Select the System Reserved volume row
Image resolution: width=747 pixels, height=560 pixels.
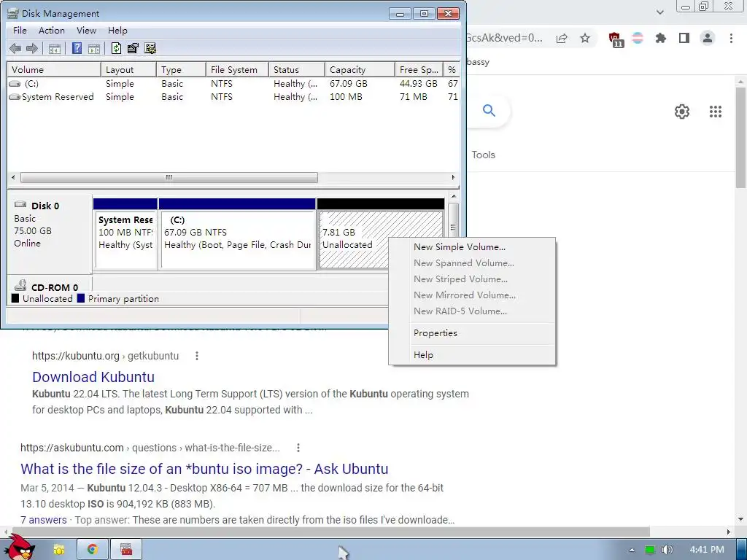(233, 97)
